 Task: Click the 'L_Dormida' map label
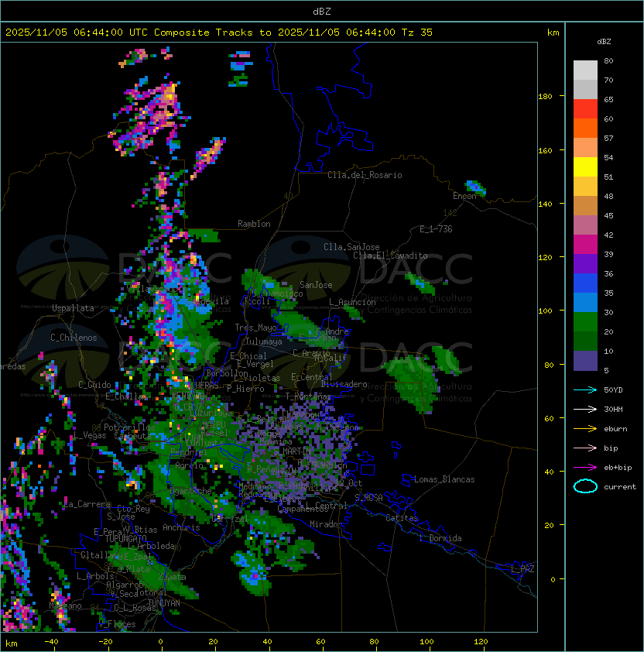tap(440, 538)
